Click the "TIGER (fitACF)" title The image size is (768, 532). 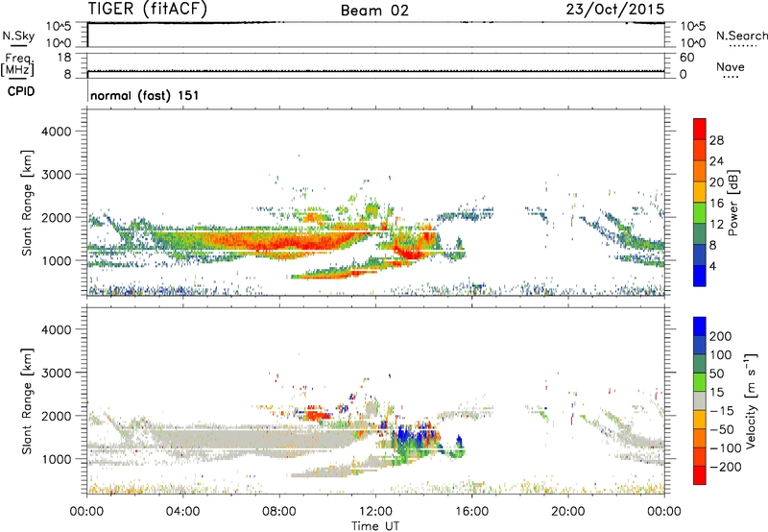[148, 9]
